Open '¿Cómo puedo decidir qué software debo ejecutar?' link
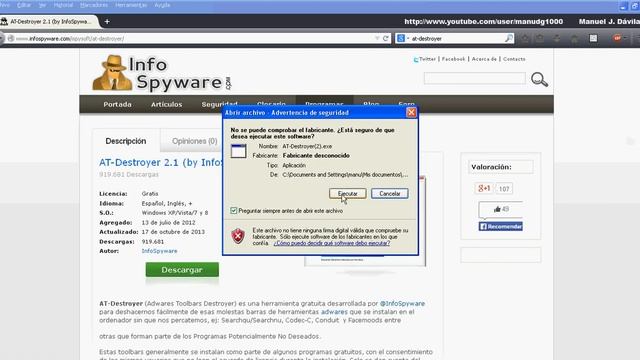Image resolution: width=640 pixels, height=360 pixels. (331, 243)
